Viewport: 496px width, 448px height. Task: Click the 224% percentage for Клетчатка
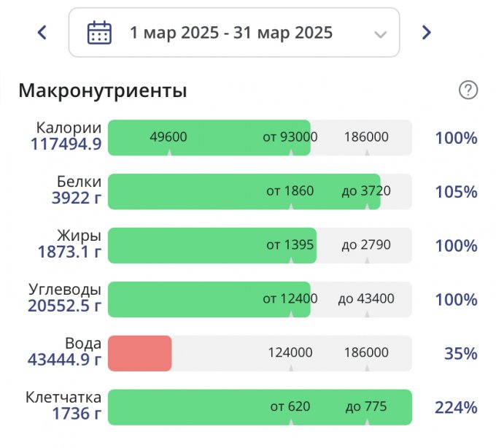[x=456, y=408]
